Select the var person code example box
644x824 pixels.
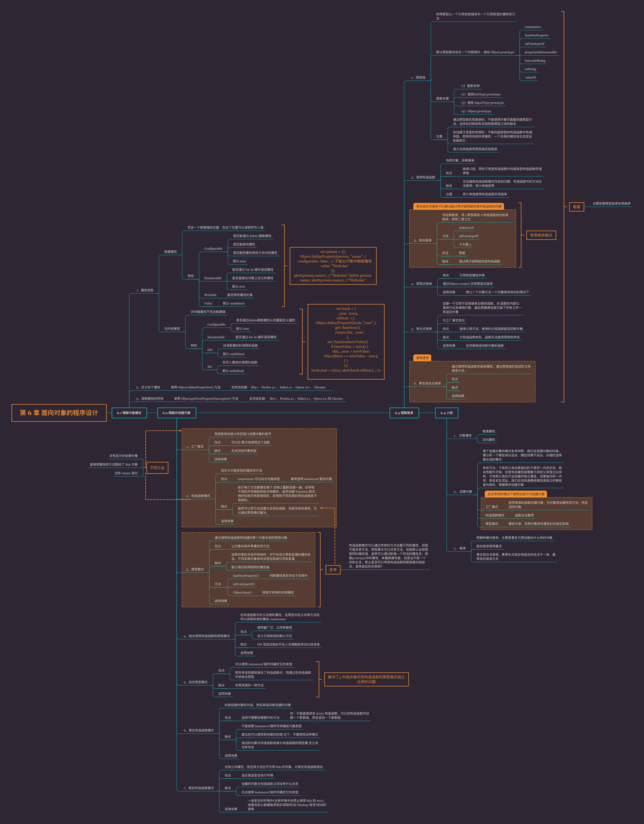point(333,266)
